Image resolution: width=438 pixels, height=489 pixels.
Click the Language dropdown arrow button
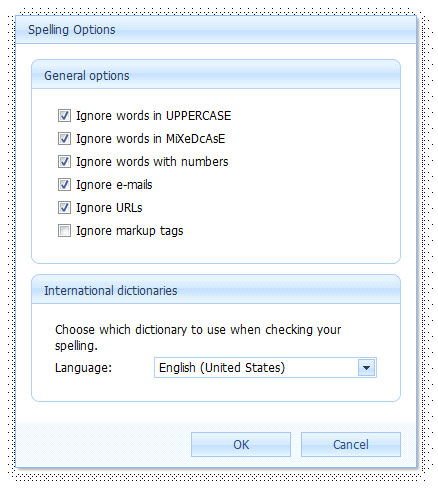[366, 368]
